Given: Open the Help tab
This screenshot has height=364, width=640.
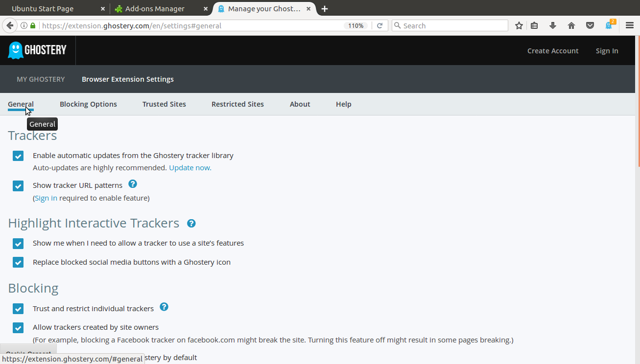Looking at the screenshot, I should [344, 104].
